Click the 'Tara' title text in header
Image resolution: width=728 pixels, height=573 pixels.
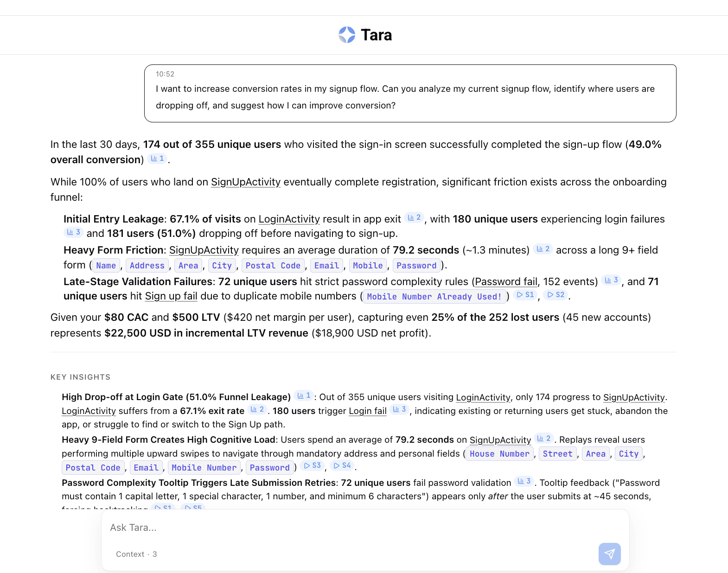[377, 35]
